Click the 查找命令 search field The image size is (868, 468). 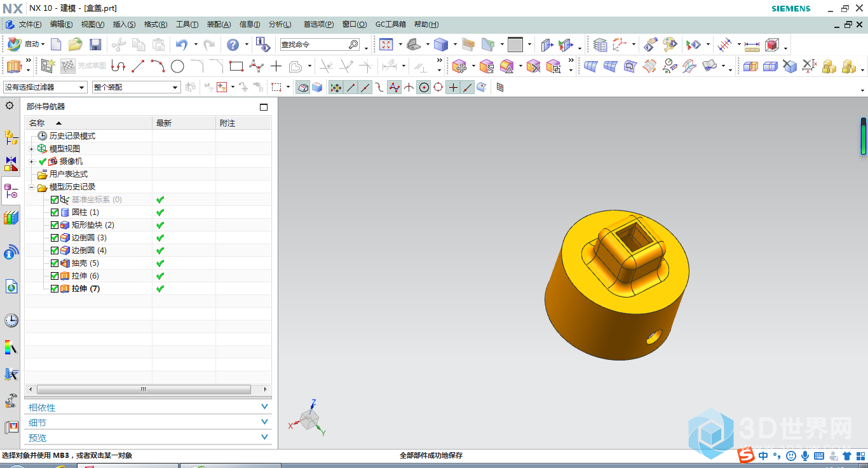320,45
